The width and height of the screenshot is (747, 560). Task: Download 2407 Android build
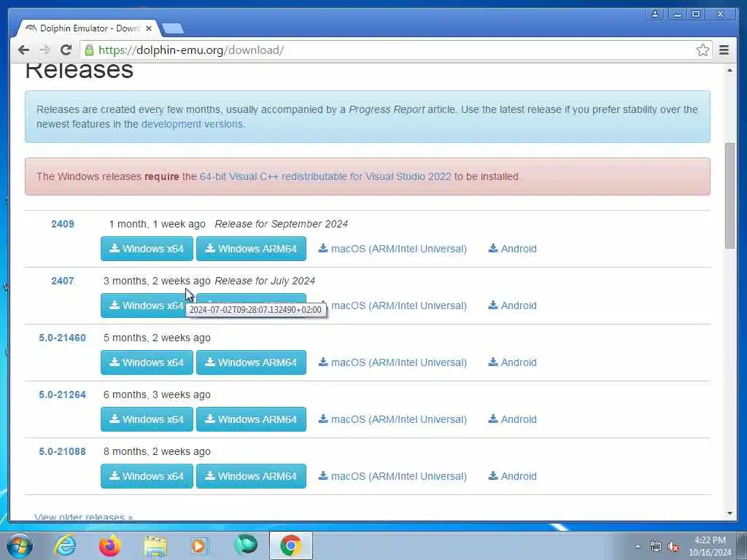coord(513,306)
